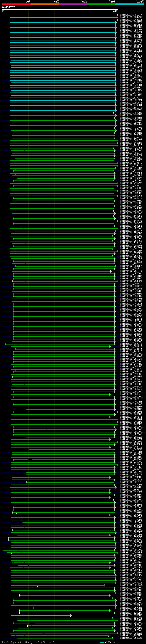This screenshot has width=146, height=644.
Task: Select the AV637767 query label
Action: pos(8,7)
